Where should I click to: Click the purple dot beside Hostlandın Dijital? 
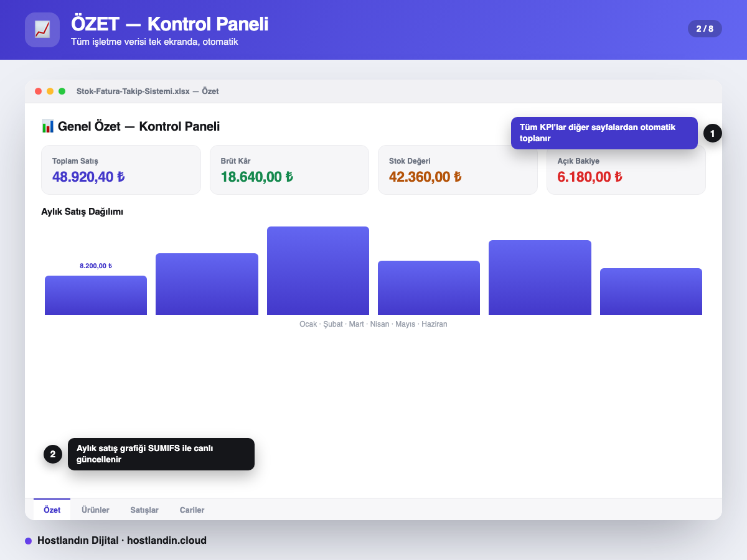click(x=28, y=541)
